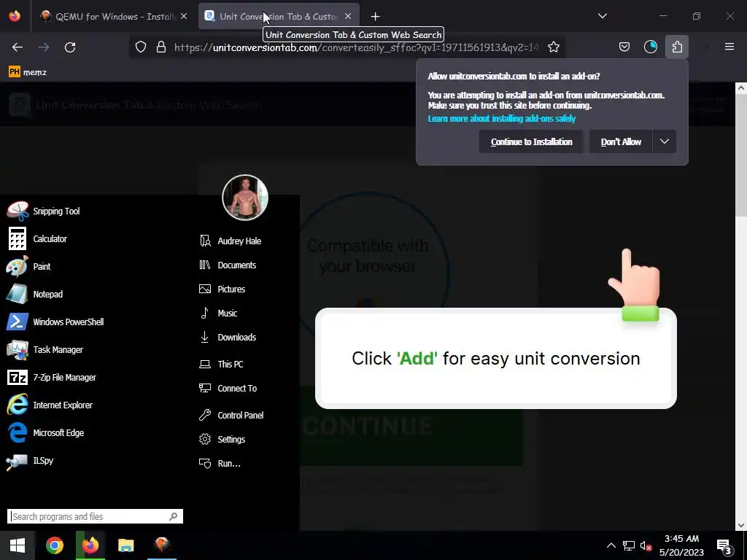Click the muted volume tray icon
Viewport: 747px width, 560px height.
pos(646,545)
